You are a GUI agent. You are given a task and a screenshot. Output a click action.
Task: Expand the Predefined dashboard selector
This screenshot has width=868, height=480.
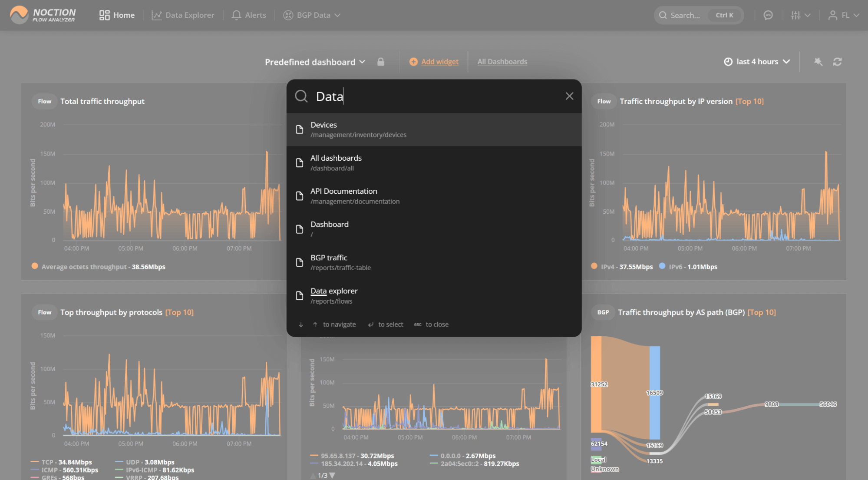point(315,62)
